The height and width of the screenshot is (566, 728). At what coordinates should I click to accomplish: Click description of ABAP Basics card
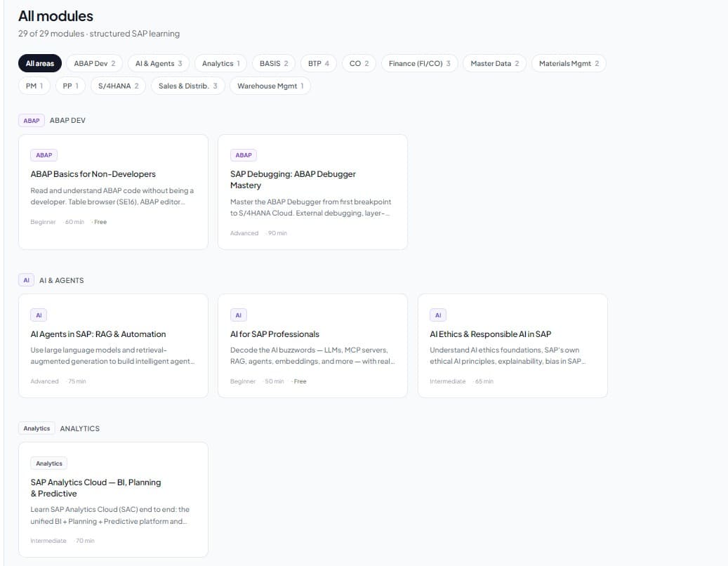coord(112,197)
